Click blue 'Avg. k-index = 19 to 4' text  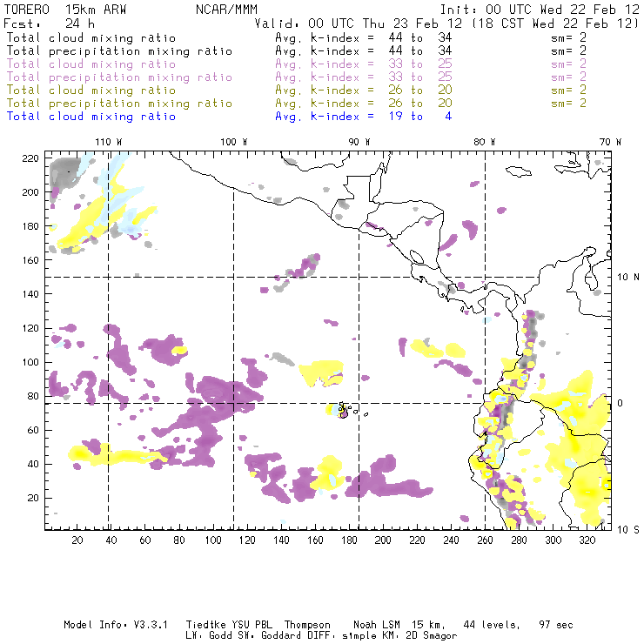coord(364,117)
